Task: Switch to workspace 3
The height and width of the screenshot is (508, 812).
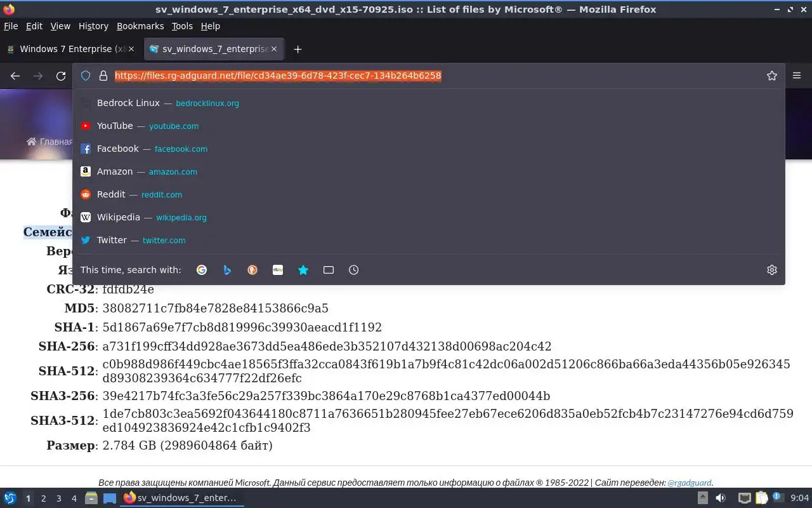Action: (x=58, y=498)
